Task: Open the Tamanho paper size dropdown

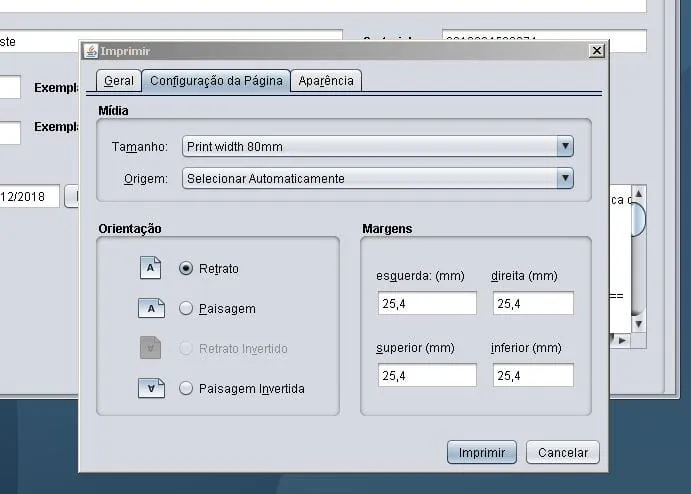Action: pyautogui.click(x=378, y=146)
